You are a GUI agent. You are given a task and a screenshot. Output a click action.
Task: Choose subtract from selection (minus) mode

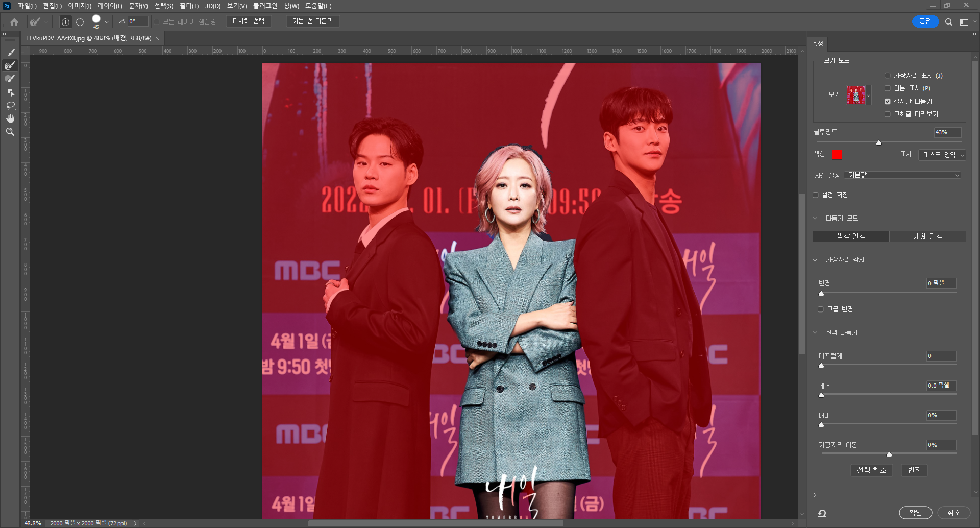80,22
